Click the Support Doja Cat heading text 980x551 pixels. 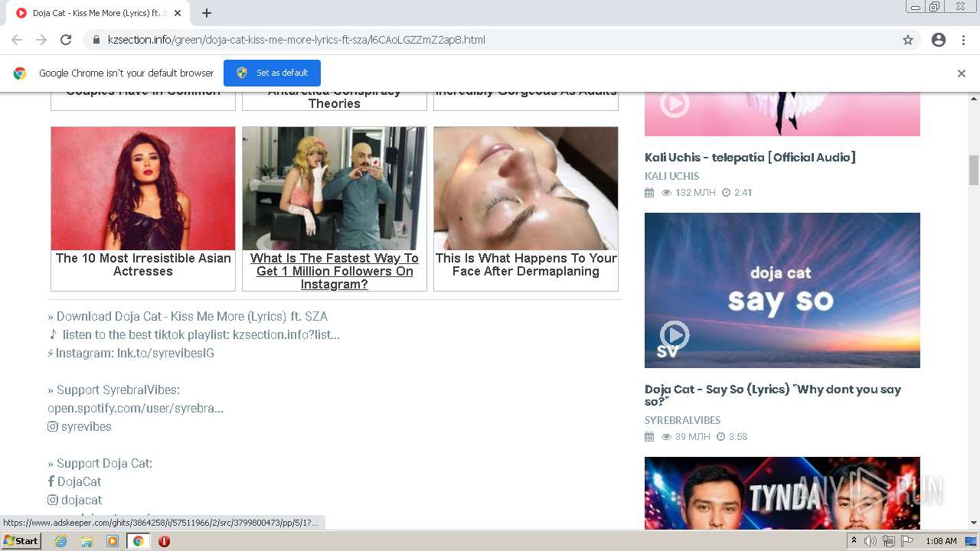point(100,463)
